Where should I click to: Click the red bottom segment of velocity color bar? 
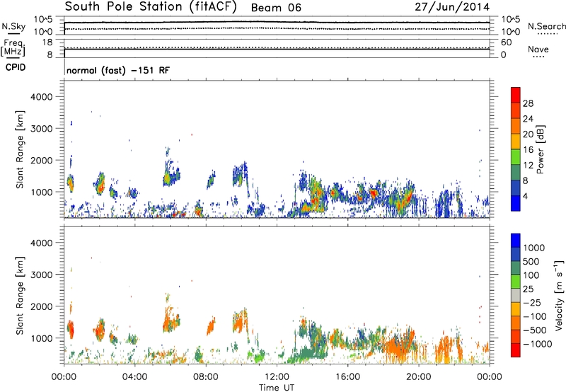point(516,350)
